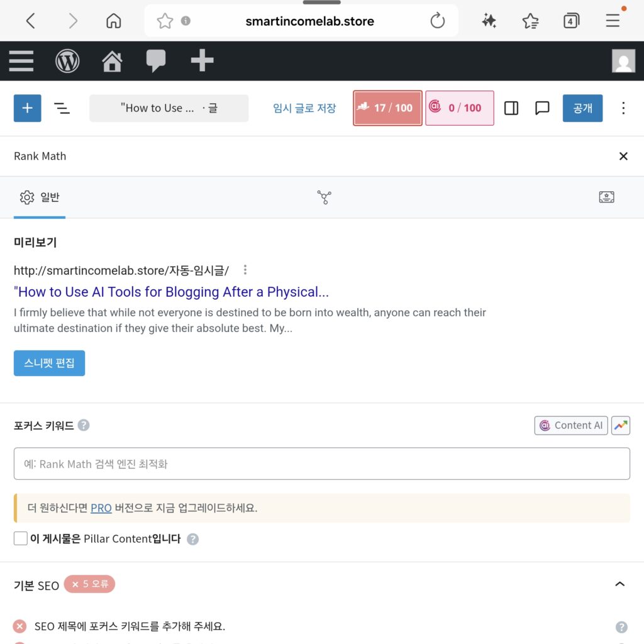Screen dimensions: 644x644
Task: Click the 공개 publish button
Action: click(x=582, y=108)
